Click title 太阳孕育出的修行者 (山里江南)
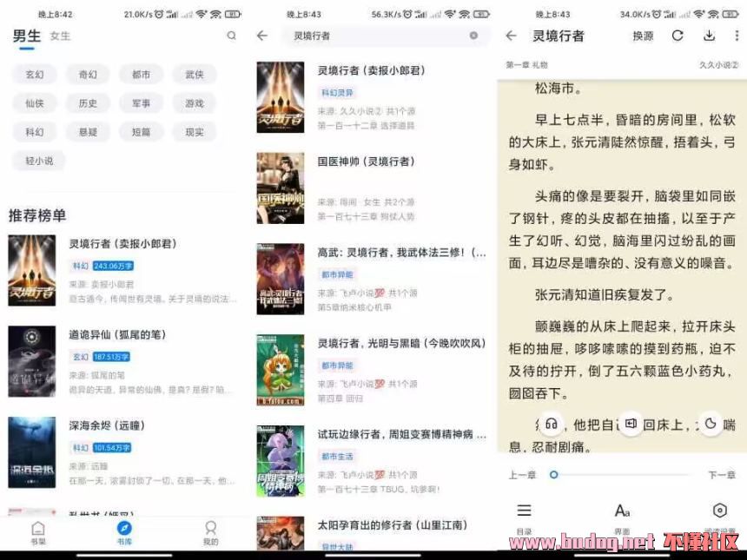The width and height of the screenshot is (747, 560). [393, 525]
